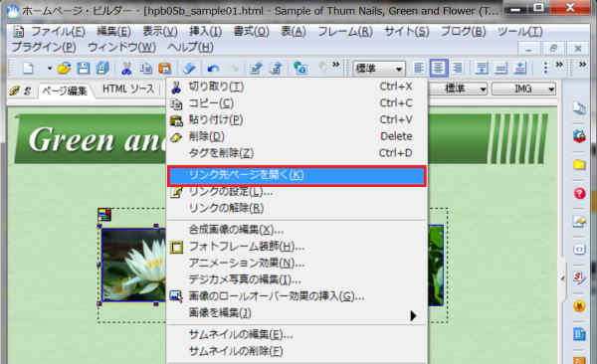Switch to the HTML ソース tab
597x364 pixels.
128,90
